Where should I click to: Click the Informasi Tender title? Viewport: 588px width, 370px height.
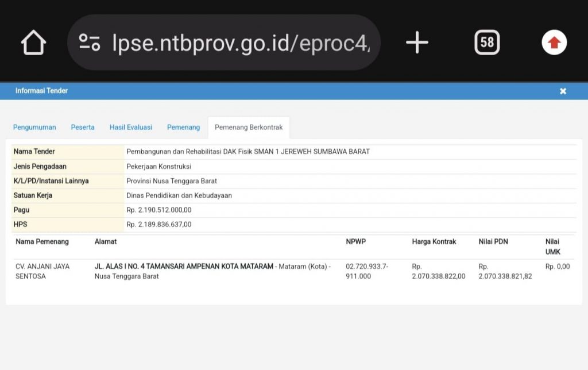coord(41,91)
